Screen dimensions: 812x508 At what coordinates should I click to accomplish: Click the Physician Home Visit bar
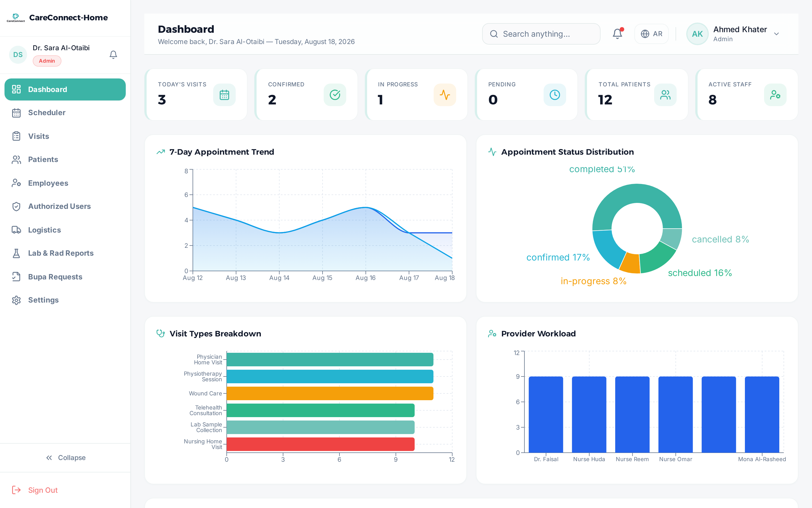coord(330,360)
